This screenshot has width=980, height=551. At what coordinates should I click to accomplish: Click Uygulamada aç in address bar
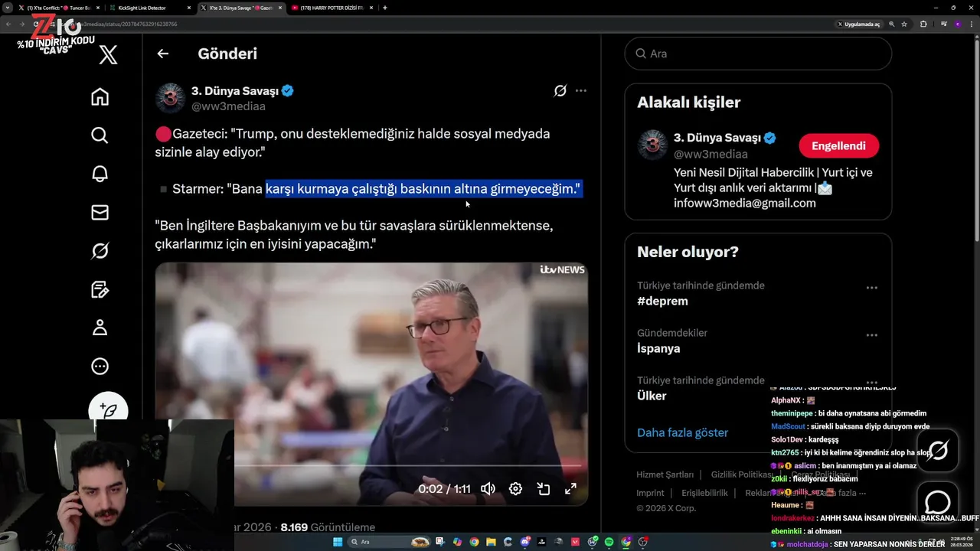858,24
